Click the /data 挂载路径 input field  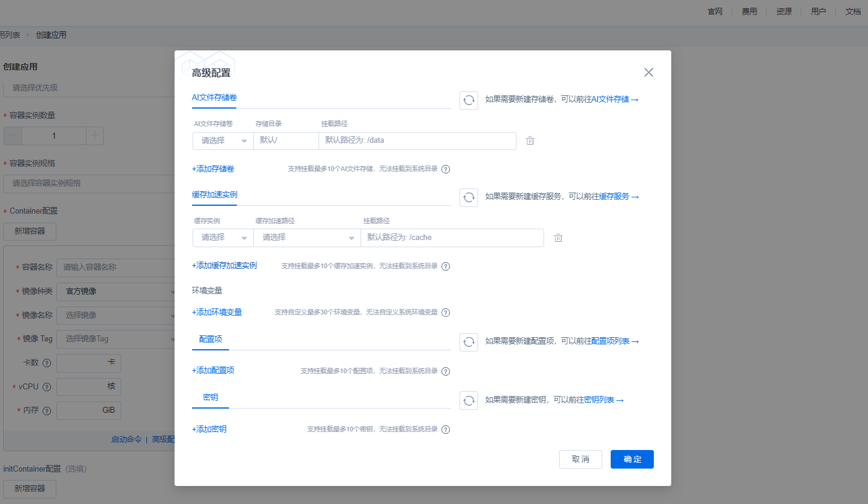(417, 141)
